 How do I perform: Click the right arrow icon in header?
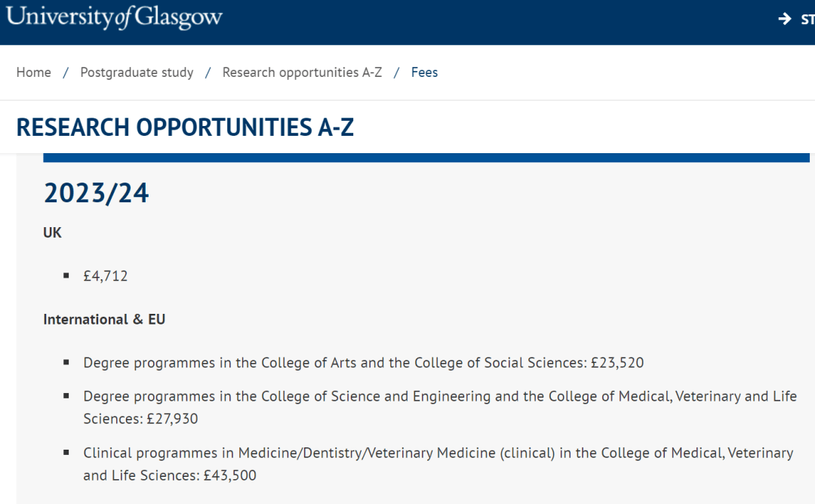(784, 19)
